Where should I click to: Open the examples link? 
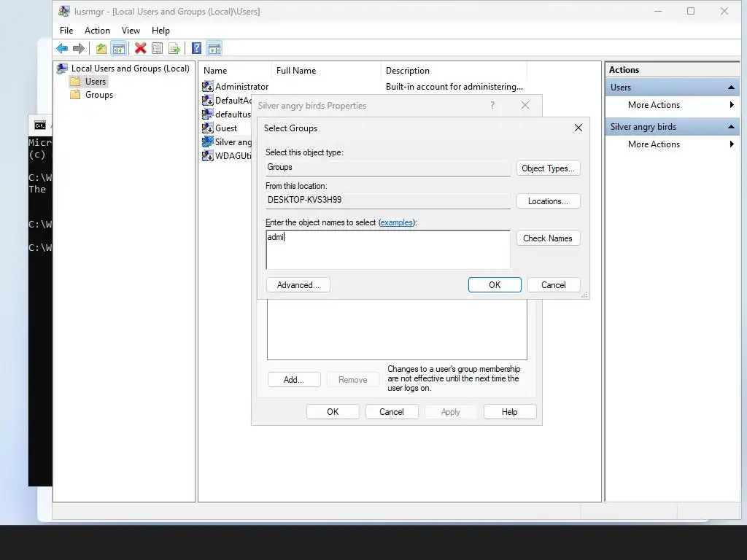click(x=396, y=222)
